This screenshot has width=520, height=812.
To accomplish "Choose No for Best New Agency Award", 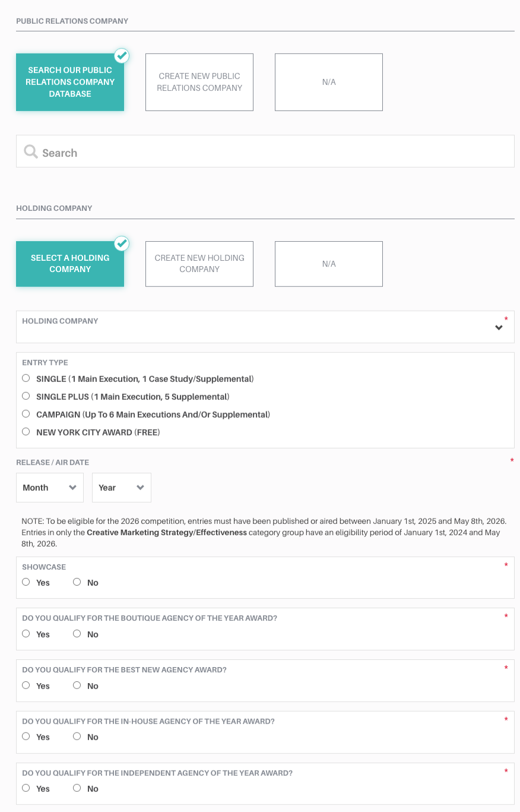I will coord(77,685).
